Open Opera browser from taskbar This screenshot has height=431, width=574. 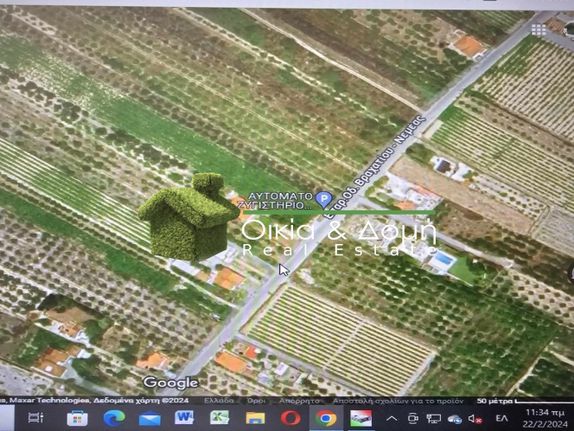[291, 418]
